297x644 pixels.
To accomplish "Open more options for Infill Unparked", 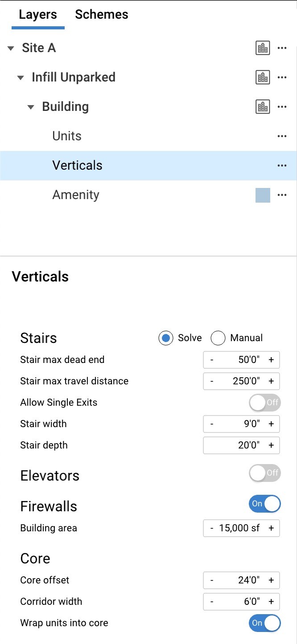I will (x=282, y=77).
